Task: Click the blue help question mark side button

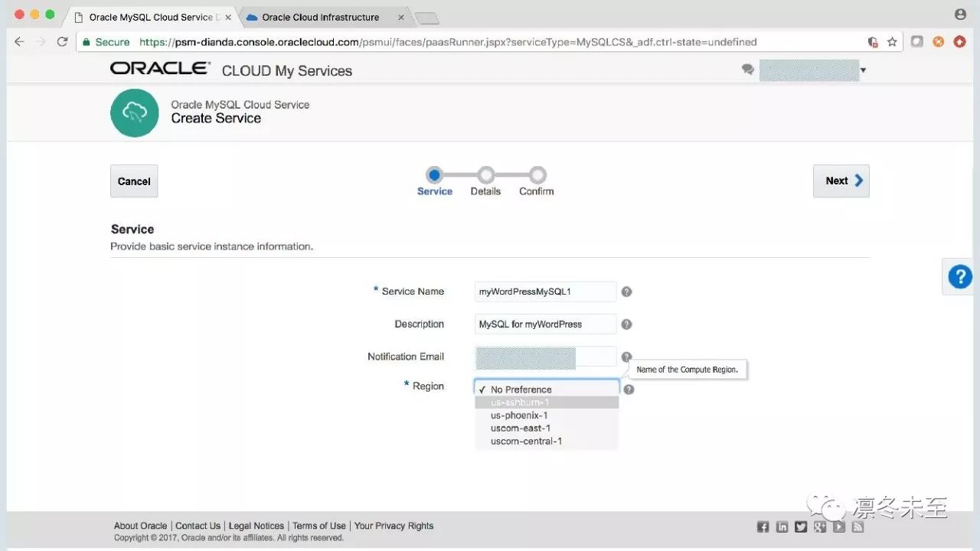Action: point(960,276)
